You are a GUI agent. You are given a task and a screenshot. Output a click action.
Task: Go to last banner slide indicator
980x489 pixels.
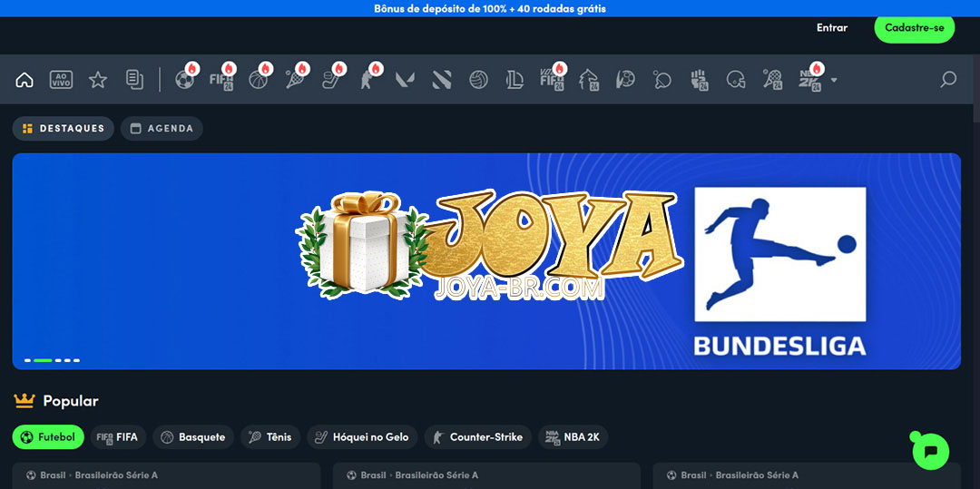point(76,360)
